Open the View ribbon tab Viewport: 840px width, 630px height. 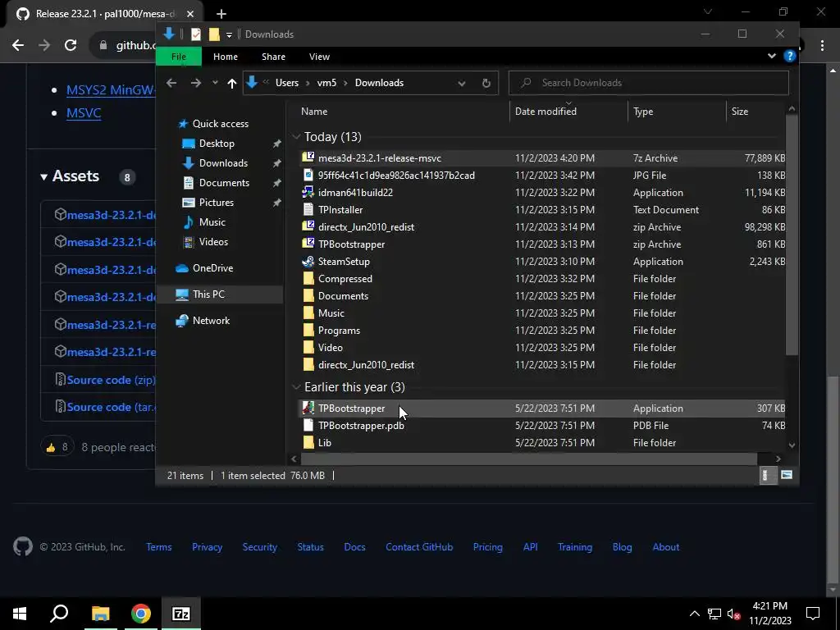point(319,57)
